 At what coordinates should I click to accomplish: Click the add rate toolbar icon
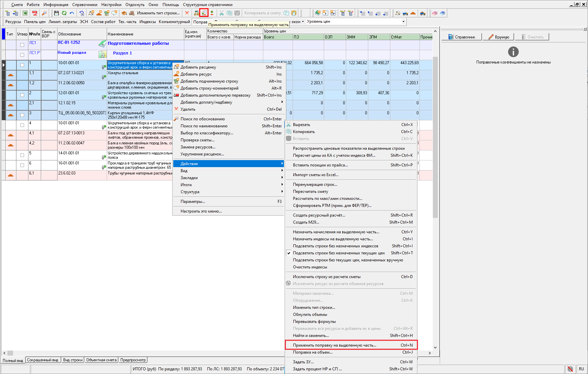tap(91, 13)
